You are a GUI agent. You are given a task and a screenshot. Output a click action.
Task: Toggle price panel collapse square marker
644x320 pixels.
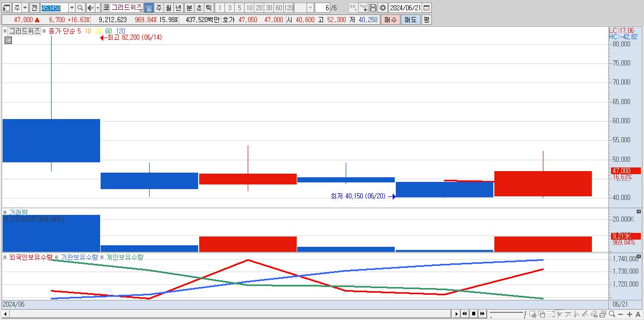coord(5,31)
